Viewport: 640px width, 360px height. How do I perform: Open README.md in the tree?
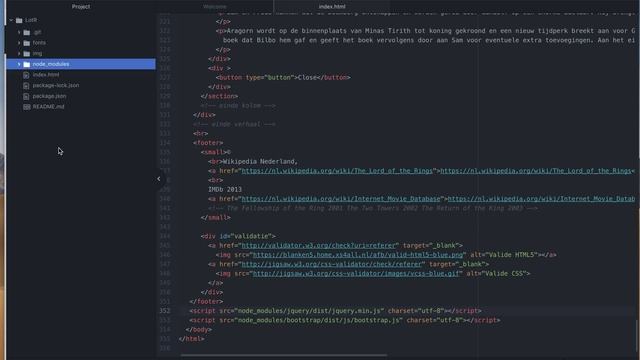[48, 107]
